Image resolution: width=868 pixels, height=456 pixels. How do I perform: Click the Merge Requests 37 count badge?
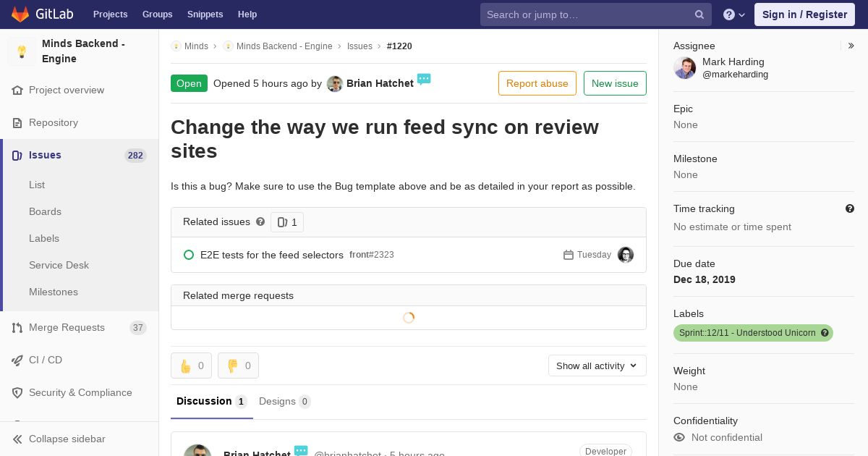(x=138, y=328)
